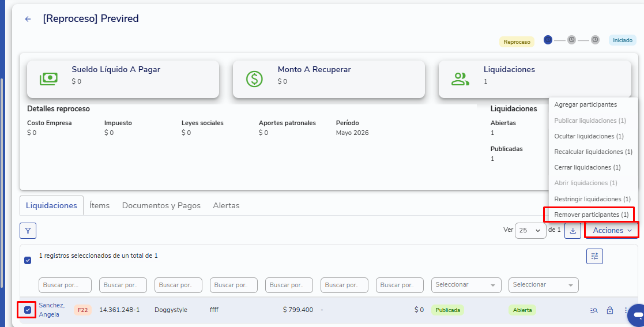Click the green cash icon beside Sueldo Líquido

48,79
